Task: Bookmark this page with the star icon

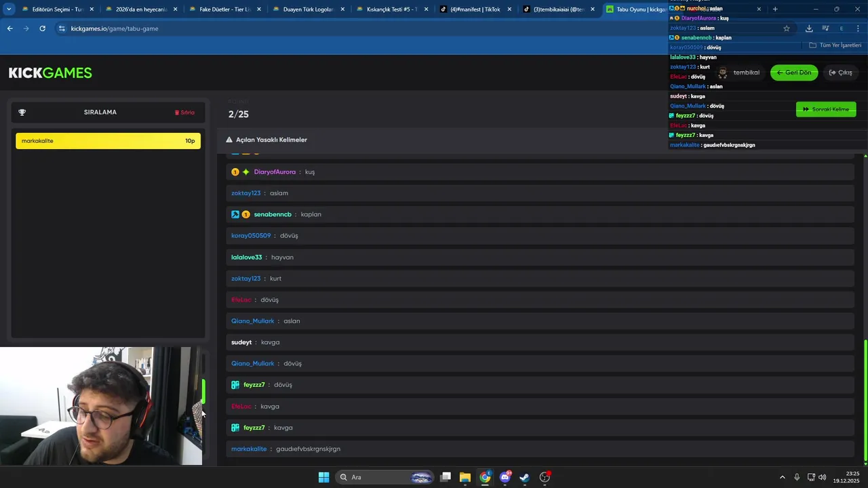Action: click(787, 28)
